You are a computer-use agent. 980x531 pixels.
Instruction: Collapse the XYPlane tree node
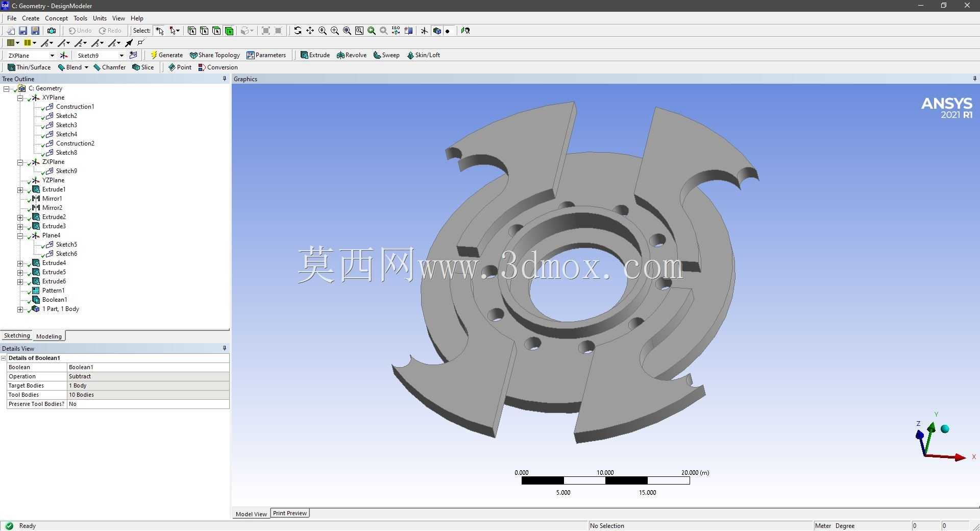[x=20, y=98]
